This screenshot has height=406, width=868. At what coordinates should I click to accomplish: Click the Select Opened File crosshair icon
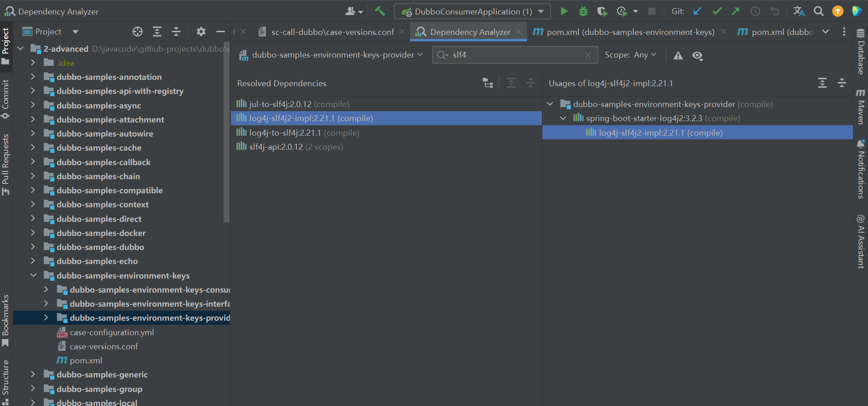(137, 31)
